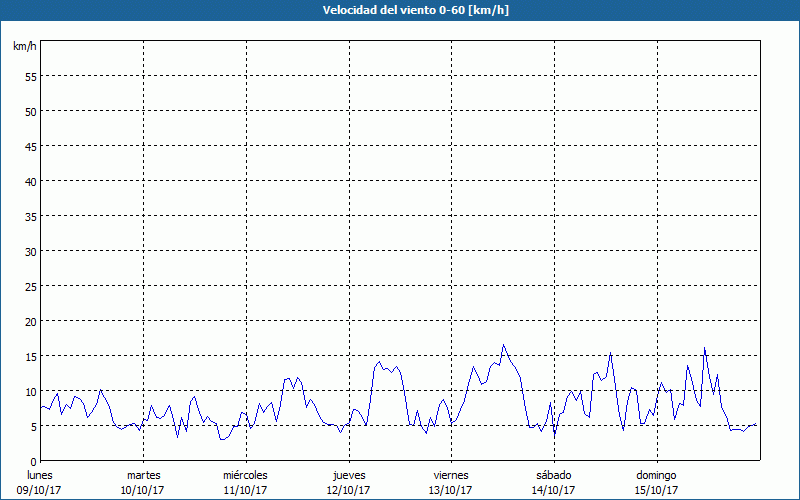
Task: Click the martes day label
Action: click(x=143, y=475)
